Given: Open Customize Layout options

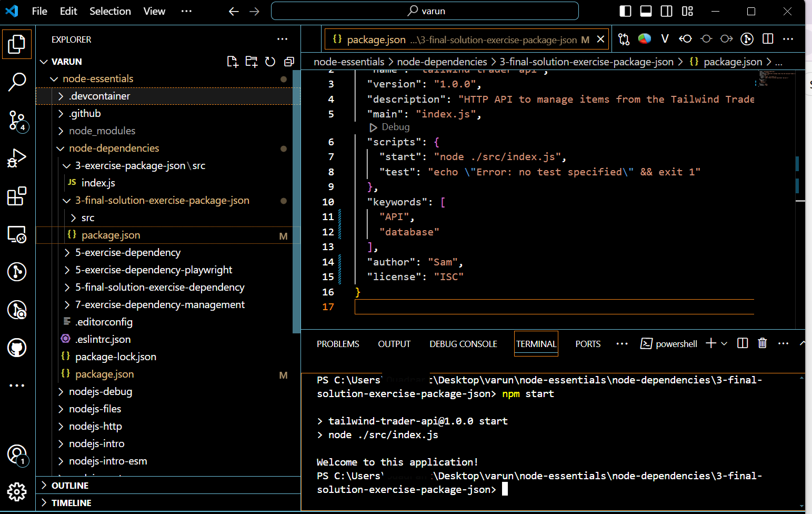Looking at the screenshot, I should [687, 11].
